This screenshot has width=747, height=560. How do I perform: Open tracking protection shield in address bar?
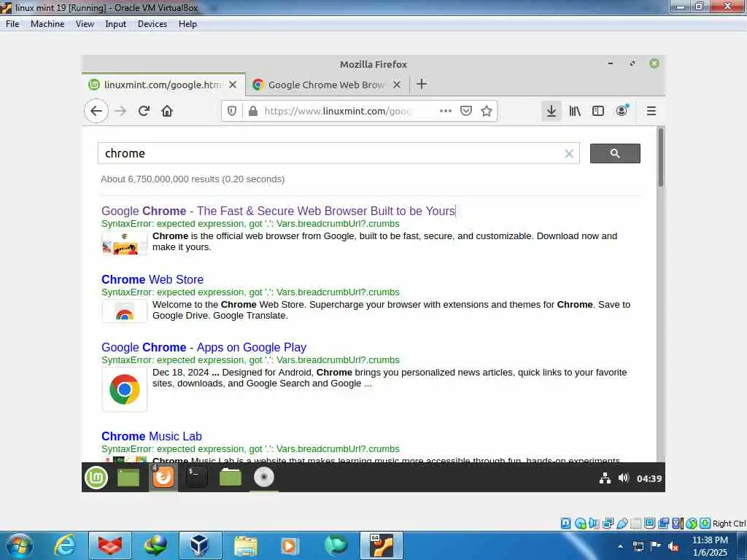pyautogui.click(x=232, y=111)
